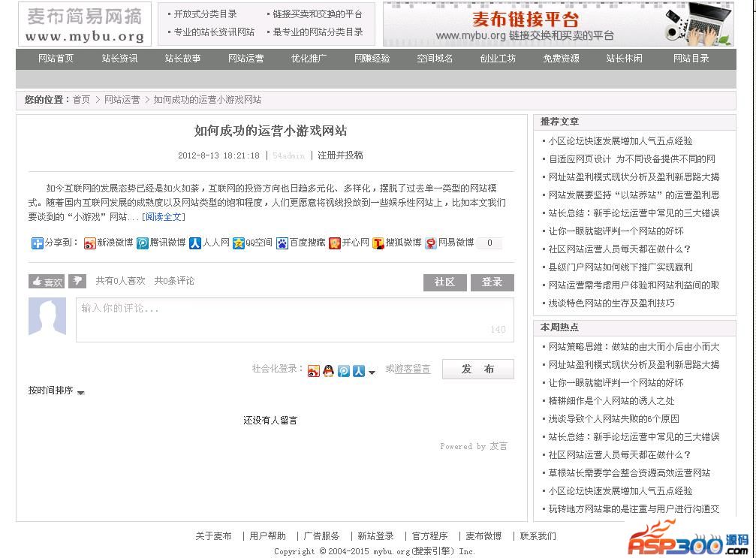Click the blue plus 分享到 icon
This screenshot has width=756, height=558.
pyautogui.click(x=37, y=243)
